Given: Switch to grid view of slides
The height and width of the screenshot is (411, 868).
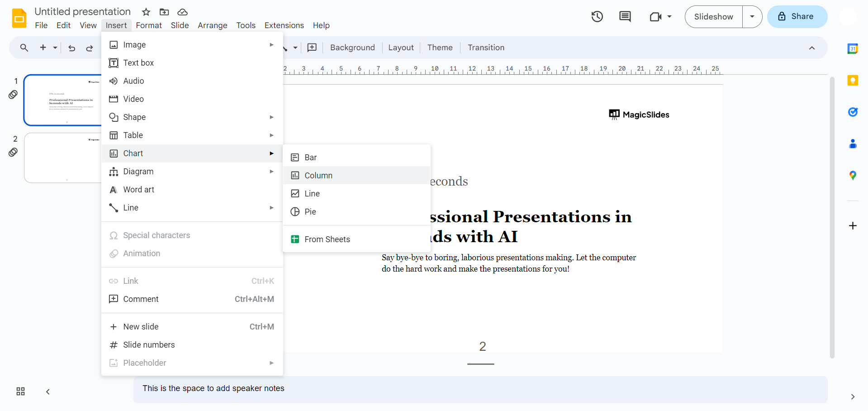Looking at the screenshot, I should pos(20,392).
